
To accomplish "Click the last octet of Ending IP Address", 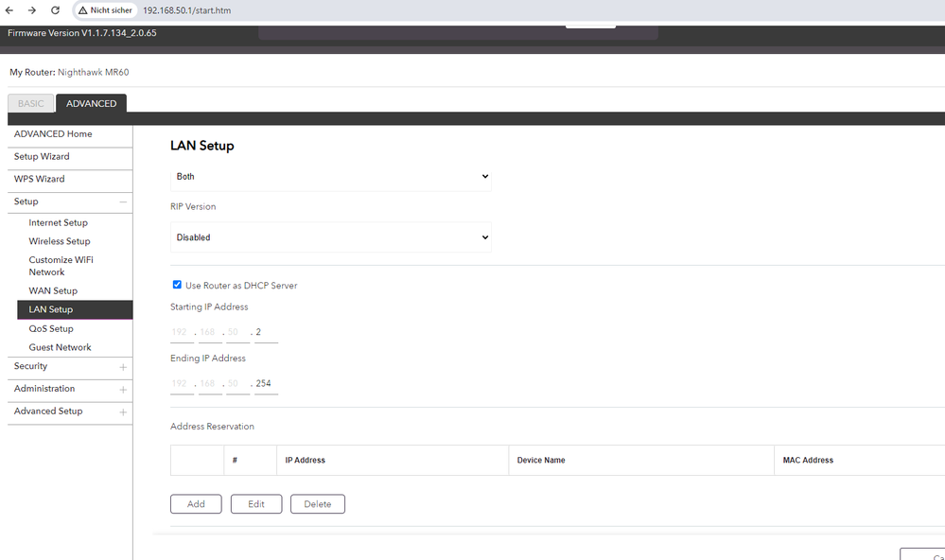I will click(x=263, y=382).
